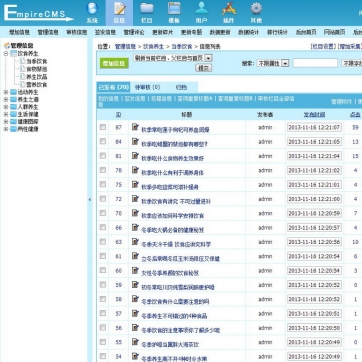
Task: Click the edit icon in row ID 81
Action: click(135, 155)
